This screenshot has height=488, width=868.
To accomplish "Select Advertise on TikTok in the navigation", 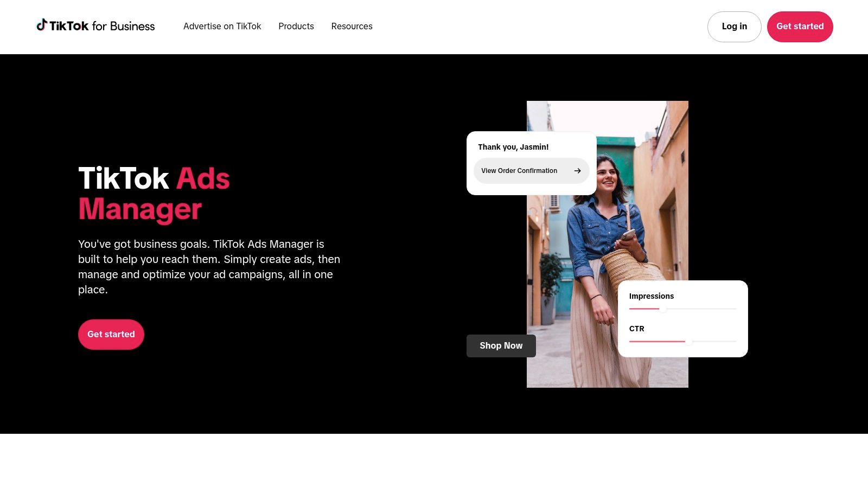I will (x=222, y=26).
